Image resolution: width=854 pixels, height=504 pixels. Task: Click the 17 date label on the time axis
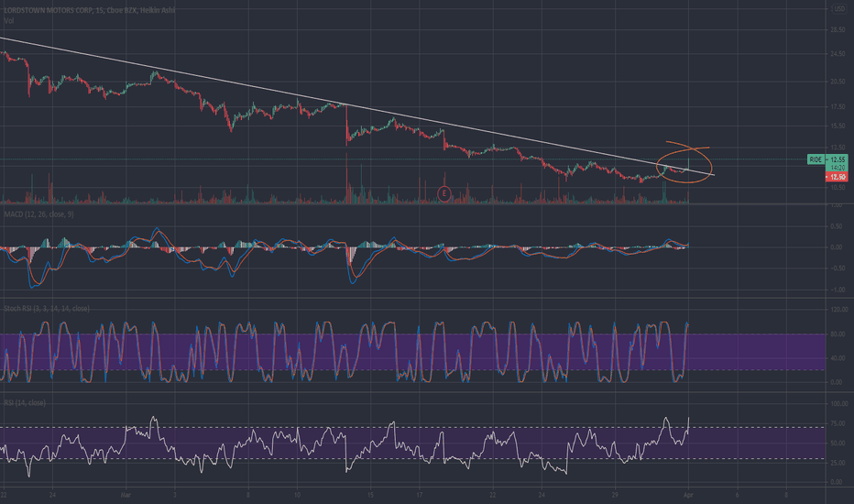420,495
